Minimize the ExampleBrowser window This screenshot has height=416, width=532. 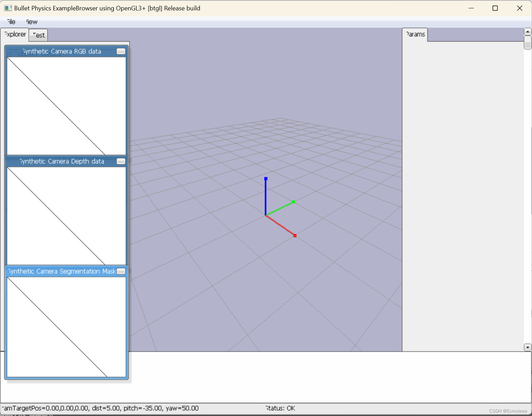[471, 8]
